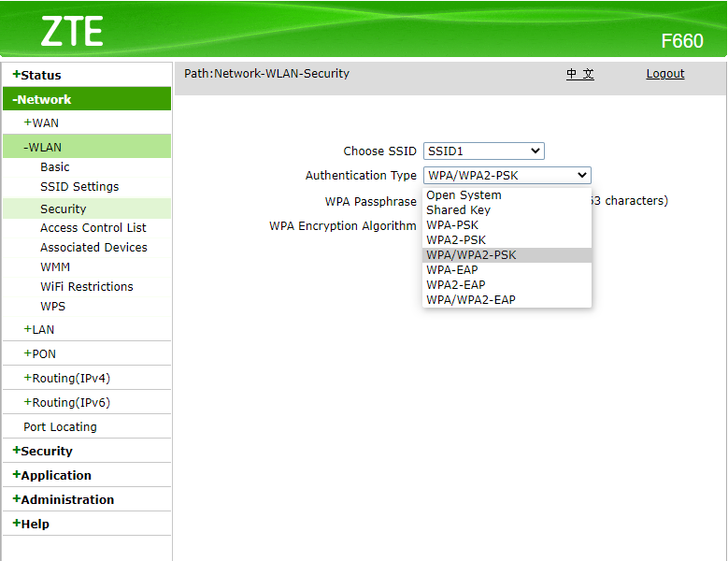This screenshot has width=728, height=561.
Task: Open Access Control List page
Action: 93,228
